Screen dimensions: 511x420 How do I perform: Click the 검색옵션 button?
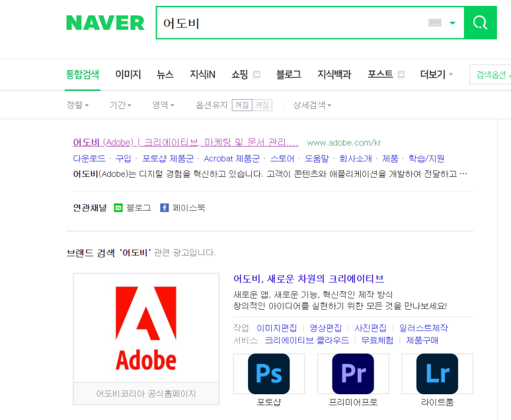pos(491,75)
